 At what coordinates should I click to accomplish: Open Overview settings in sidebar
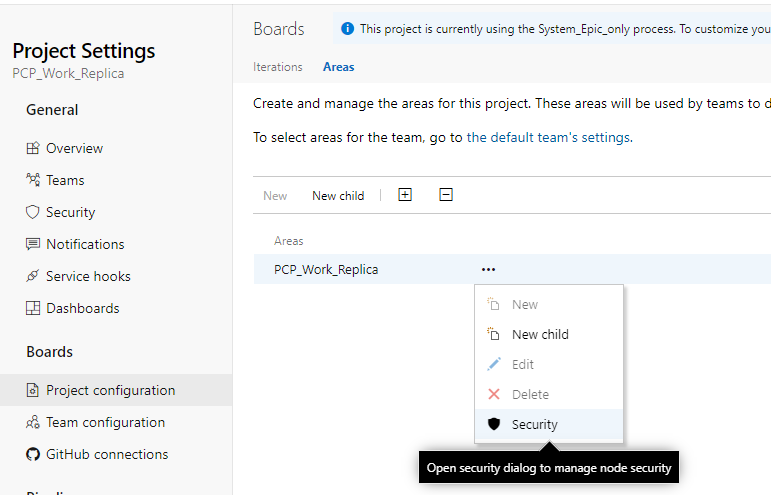(74, 148)
